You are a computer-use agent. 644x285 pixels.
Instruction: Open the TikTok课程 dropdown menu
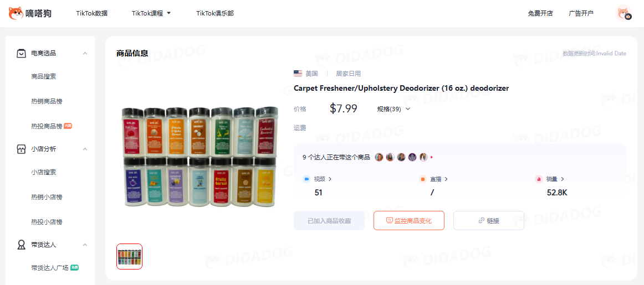(x=151, y=13)
